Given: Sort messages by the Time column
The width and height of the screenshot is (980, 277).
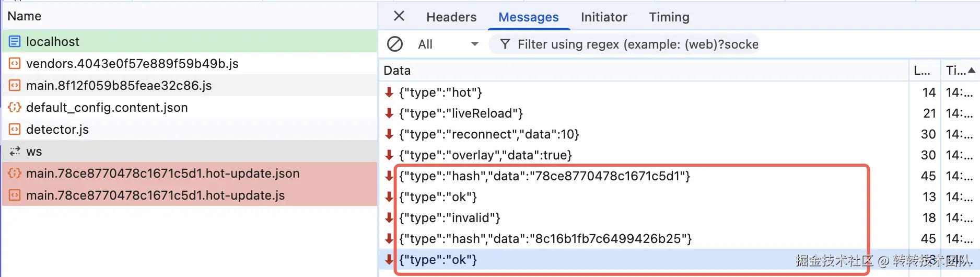Looking at the screenshot, I should pyautogui.click(x=960, y=70).
